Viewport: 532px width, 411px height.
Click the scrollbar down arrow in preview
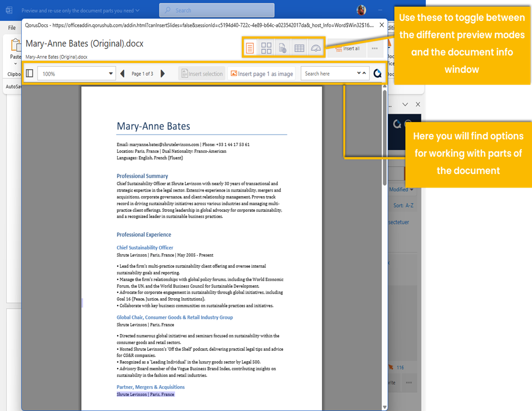pyautogui.click(x=384, y=407)
